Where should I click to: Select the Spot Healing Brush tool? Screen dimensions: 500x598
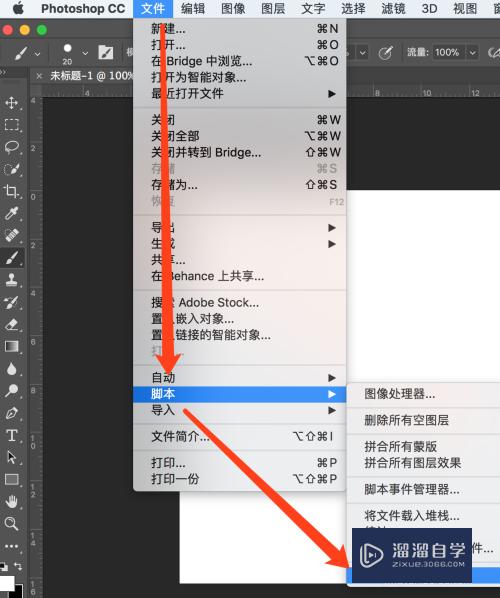(x=11, y=235)
